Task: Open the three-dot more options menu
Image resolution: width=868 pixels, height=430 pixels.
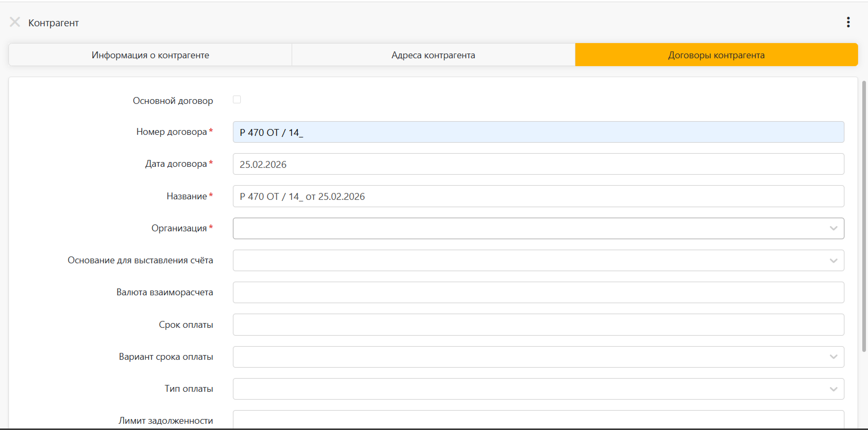Action: click(848, 22)
